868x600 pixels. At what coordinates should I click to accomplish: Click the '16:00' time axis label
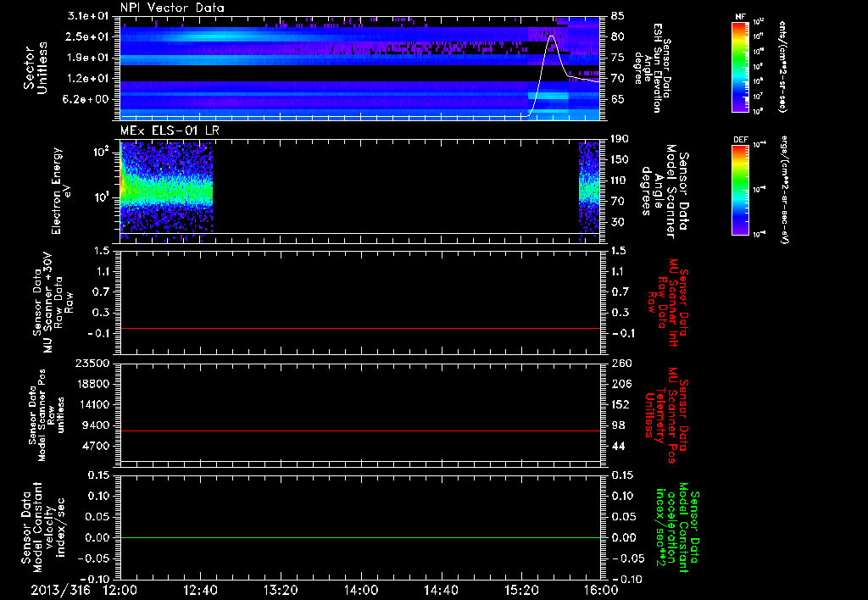pyautogui.click(x=601, y=590)
